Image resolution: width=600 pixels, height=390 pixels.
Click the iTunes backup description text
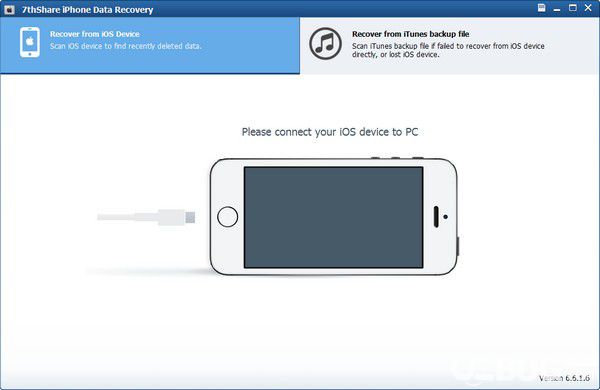[448, 50]
